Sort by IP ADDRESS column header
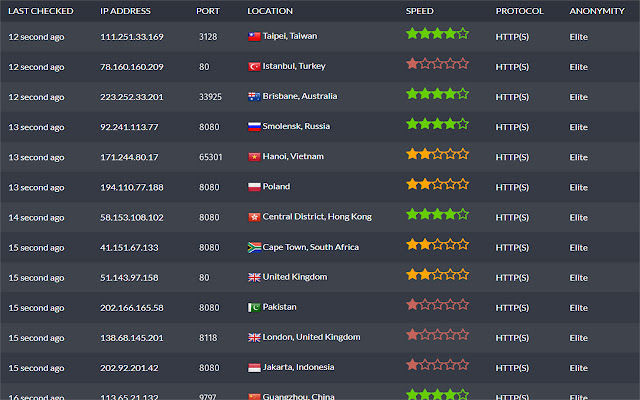 tap(125, 11)
